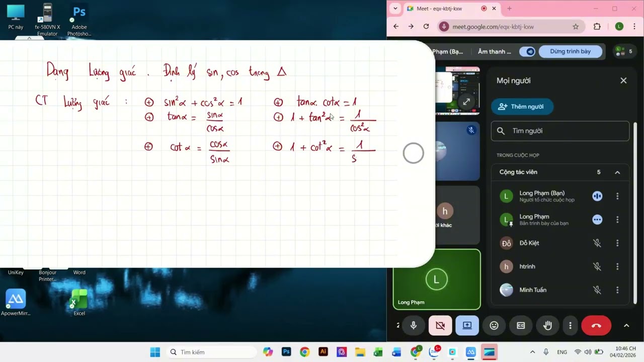644x362 pixels.
Task: Turn on the camera in Meet
Action: pyautogui.click(x=440, y=326)
